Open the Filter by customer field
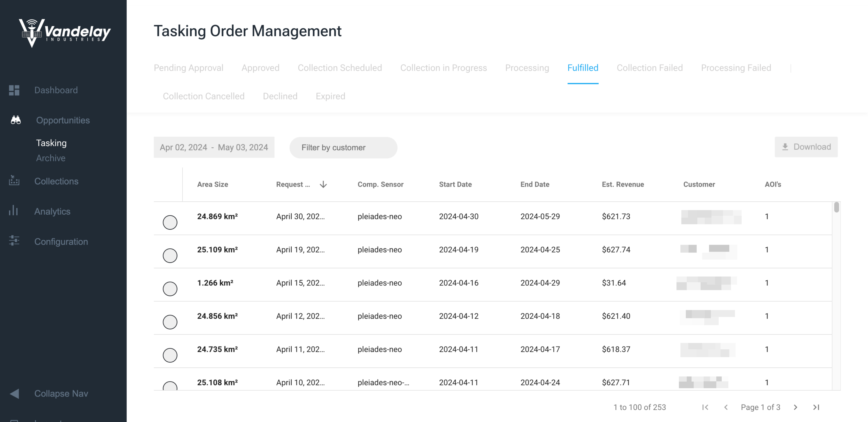This screenshot has height=422, width=868. pyautogui.click(x=343, y=147)
